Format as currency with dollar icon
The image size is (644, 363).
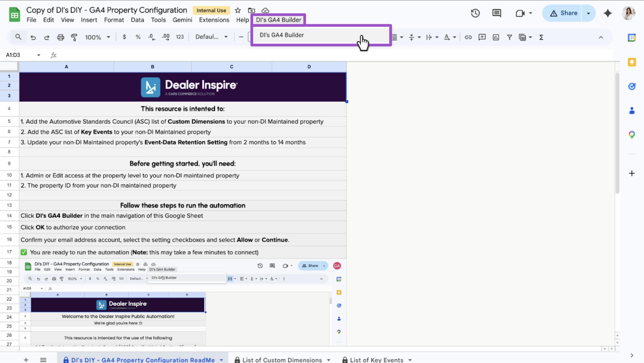coord(124,37)
